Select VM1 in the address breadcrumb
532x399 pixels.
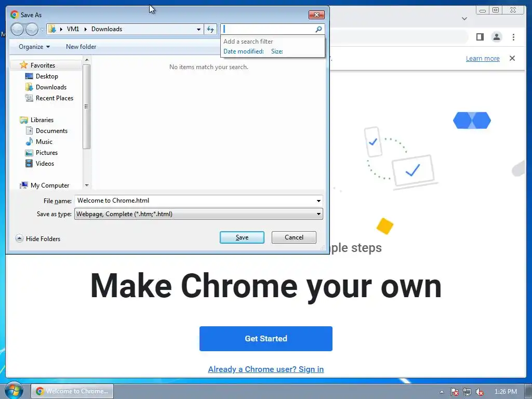[73, 29]
